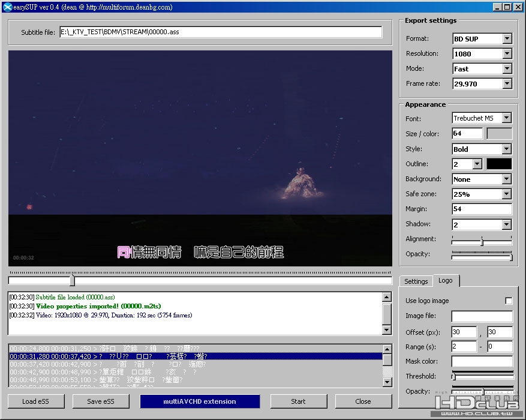The image size is (526, 420).
Task: Open the multiAVCHD extension button
Action: 200,401
